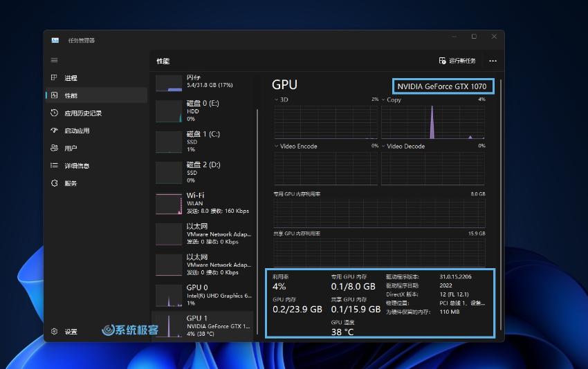This screenshot has height=369, width=588.
Task: Select 磁盘 1 (C:) SSD item
Action: click(203, 142)
